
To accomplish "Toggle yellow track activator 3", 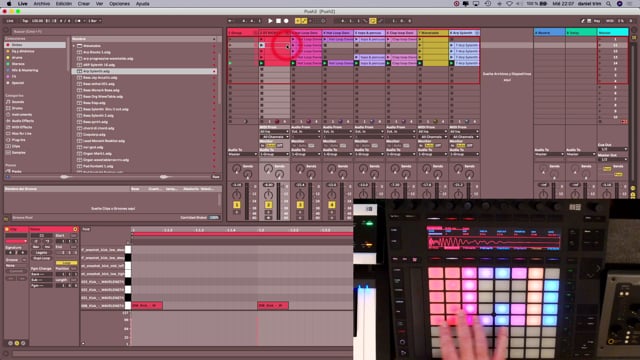I will tap(300, 204).
